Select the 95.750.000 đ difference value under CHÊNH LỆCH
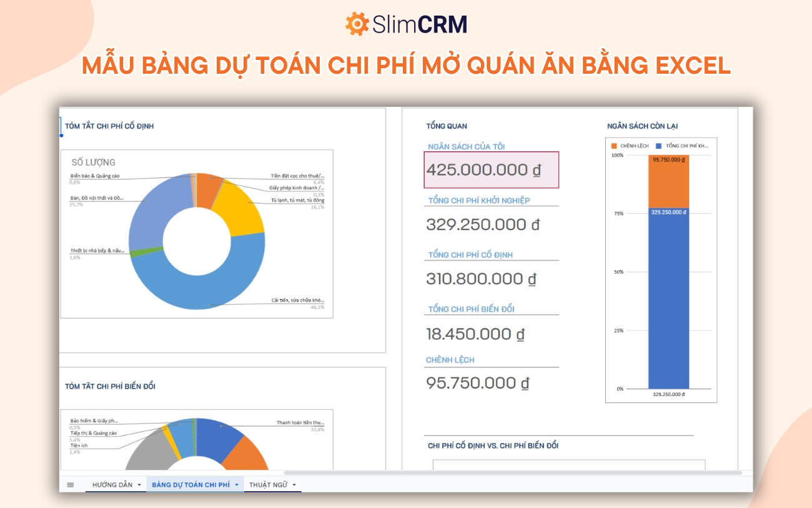The image size is (812, 508). [478, 383]
